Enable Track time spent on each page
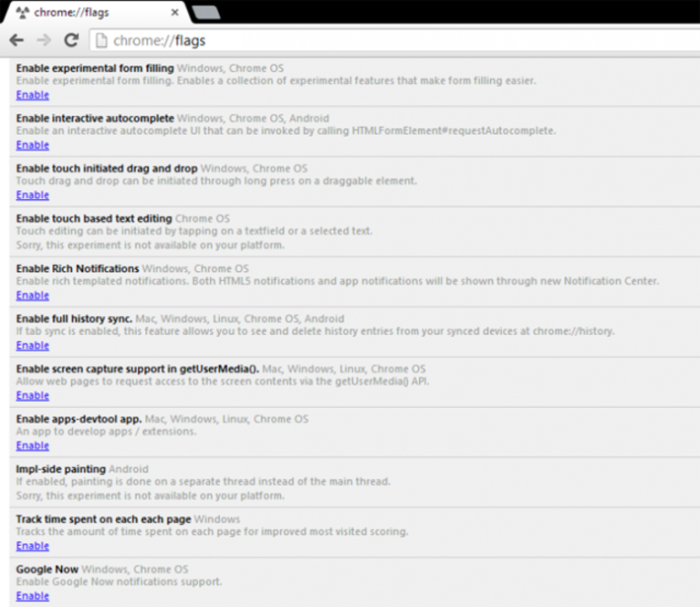The height and width of the screenshot is (607, 700). coord(33,546)
